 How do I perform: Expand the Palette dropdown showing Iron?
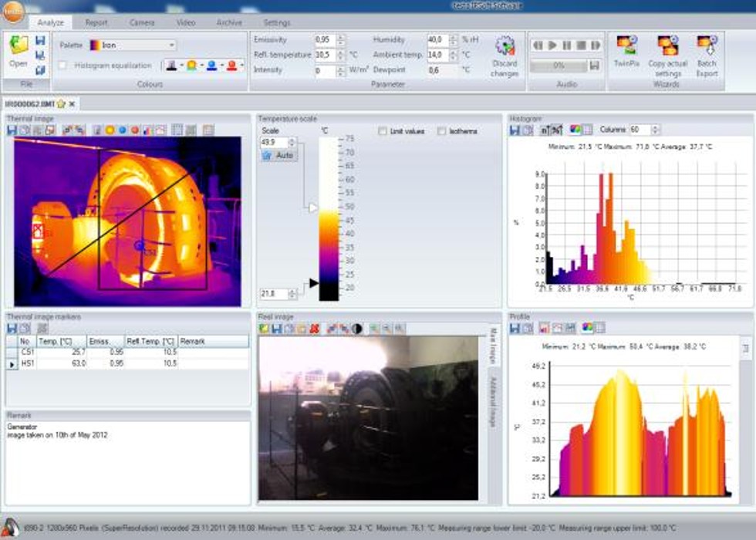click(171, 46)
